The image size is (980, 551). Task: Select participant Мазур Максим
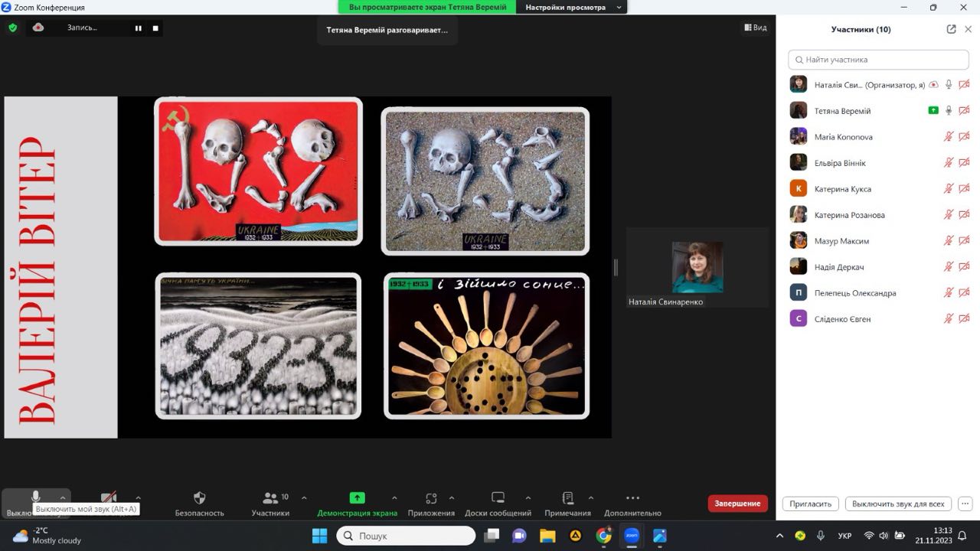point(879,241)
